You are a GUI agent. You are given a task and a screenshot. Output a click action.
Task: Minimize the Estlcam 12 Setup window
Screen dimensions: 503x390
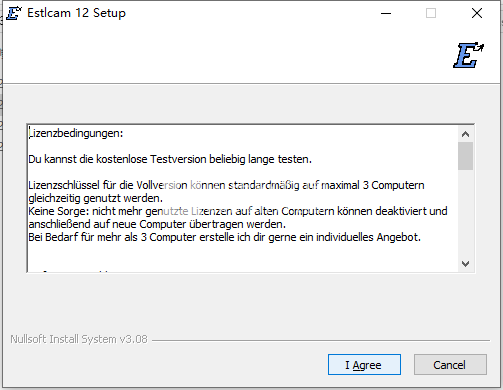pyautogui.click(x=386, y=13)
